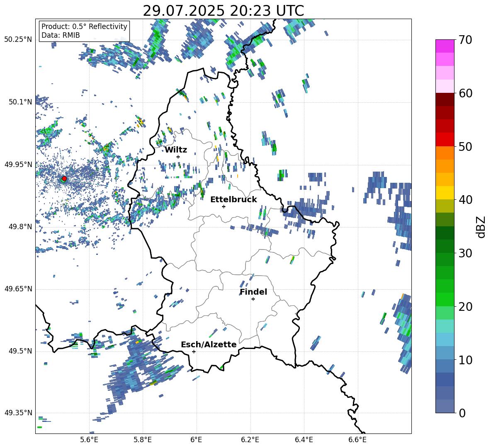This screenshot has width=491, height=448.
Task: Click the Findel station cross marker
Action: pyautogui.click(x=253, y=299)
